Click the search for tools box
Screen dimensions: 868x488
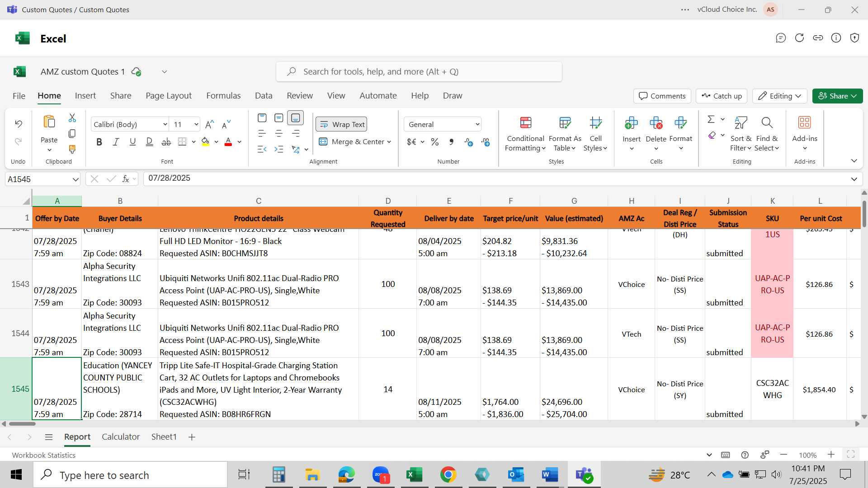[419, 72]
